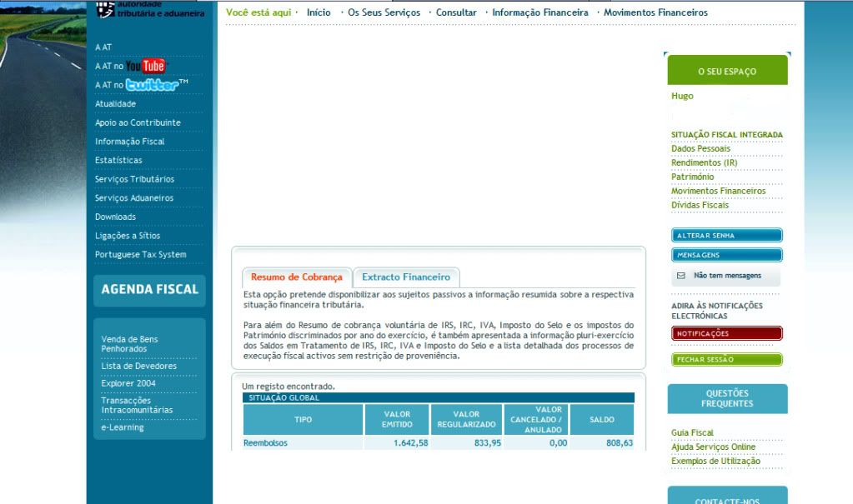Open the Mensagens button
This screenshot has height=504, width=853.
pos(726,255)
